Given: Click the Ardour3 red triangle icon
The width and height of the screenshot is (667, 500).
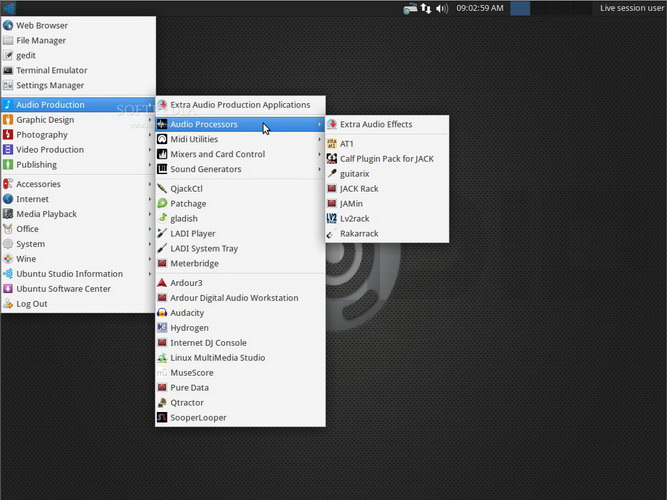Looking at the screenshot, I should [x=162, y=283].
